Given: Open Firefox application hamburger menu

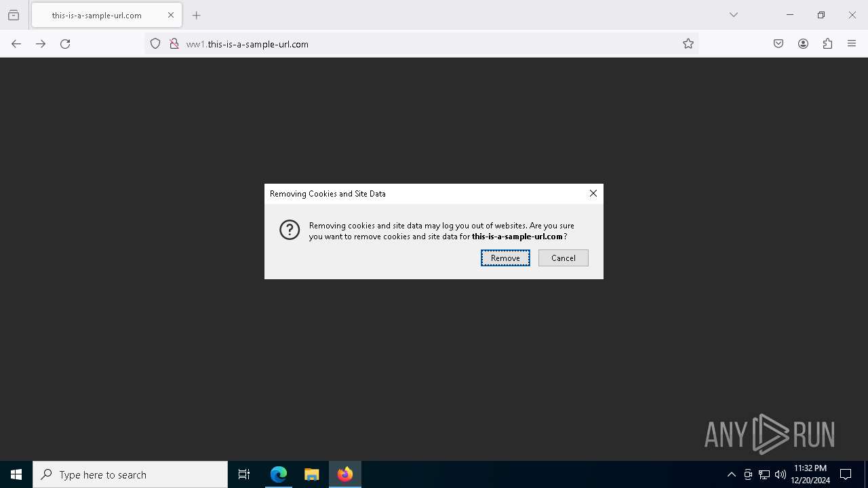Looking at the screenshot, I should 852,44.
